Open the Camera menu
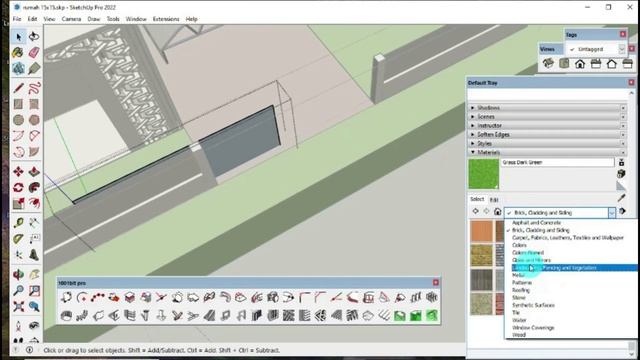This screenshot has width=640, height=360. pos(71,19)
